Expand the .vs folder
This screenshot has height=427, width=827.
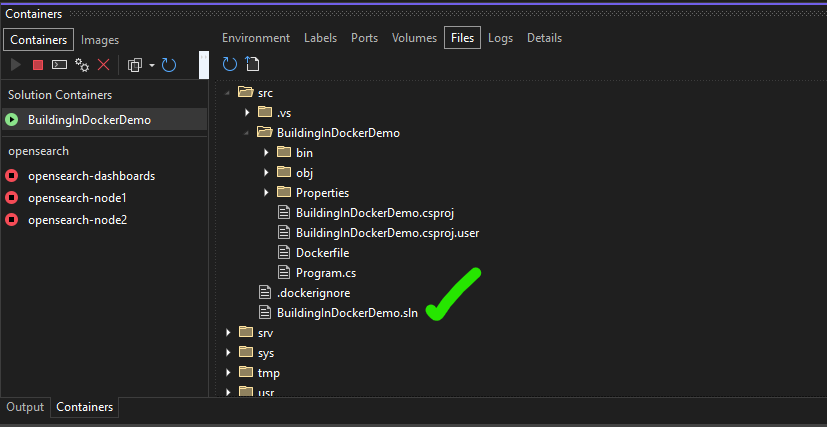(247, 112)
